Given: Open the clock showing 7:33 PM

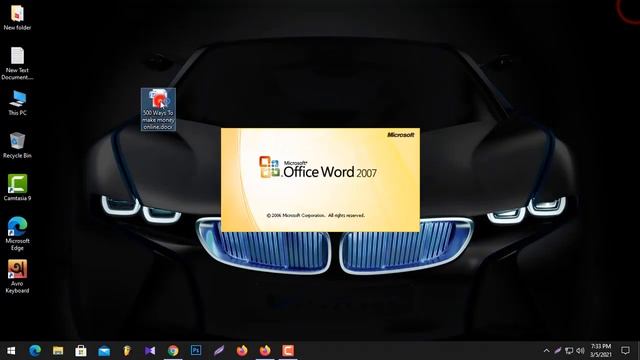Looking at the screenshot, I should (x=601, y=351).
